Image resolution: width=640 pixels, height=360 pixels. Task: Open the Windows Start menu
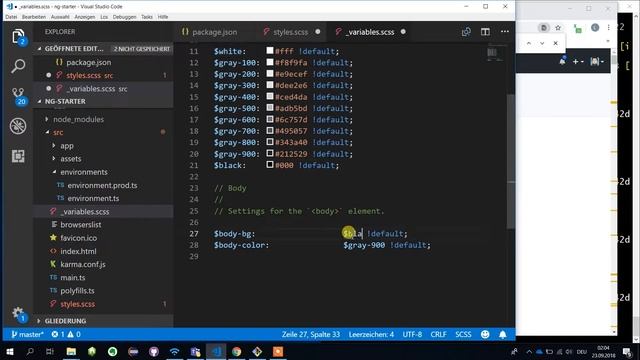coord(9,351)
